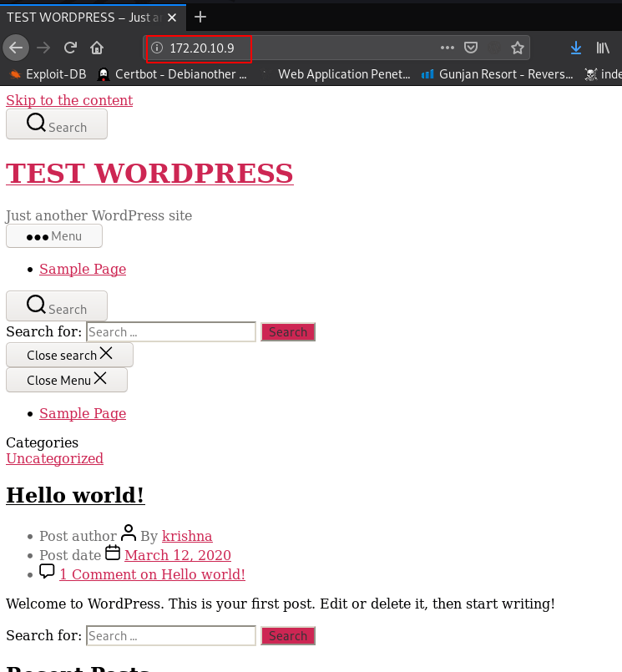Click the 'Welcome to WordPress' paragraph text
This screenshot has width=622, height=672.
pyautogui.click(x=281, y=604)
